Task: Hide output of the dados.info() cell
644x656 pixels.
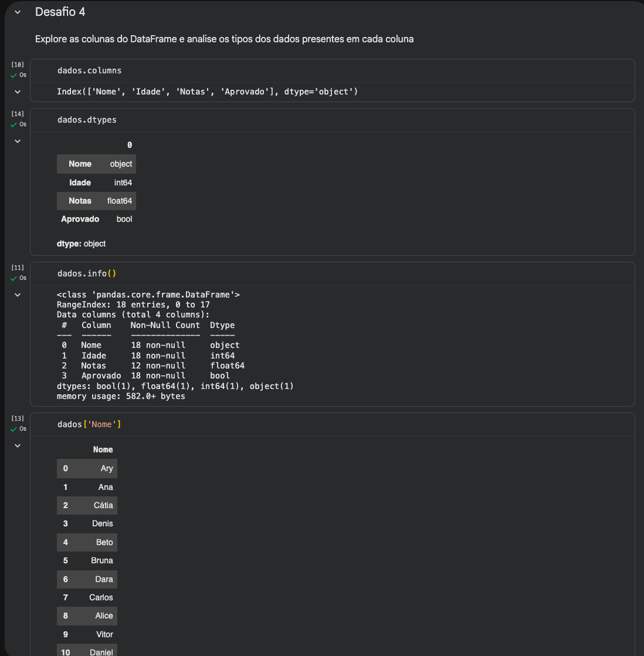Action: click(x=18, y=295)
